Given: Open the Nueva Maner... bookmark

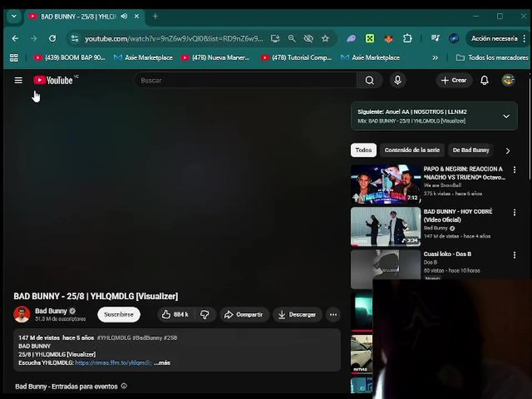Looking at the screenshot, I should (x=215, y=58).
